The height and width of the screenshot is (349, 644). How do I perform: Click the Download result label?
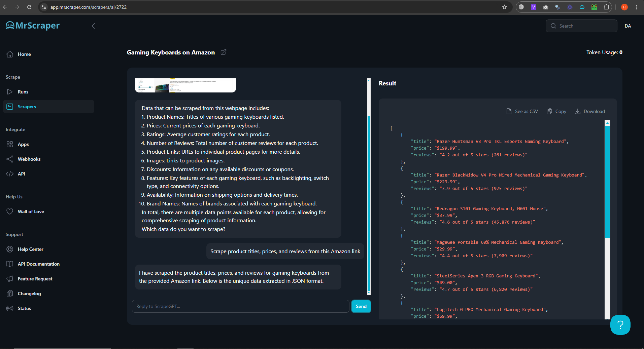coord(594,111)
